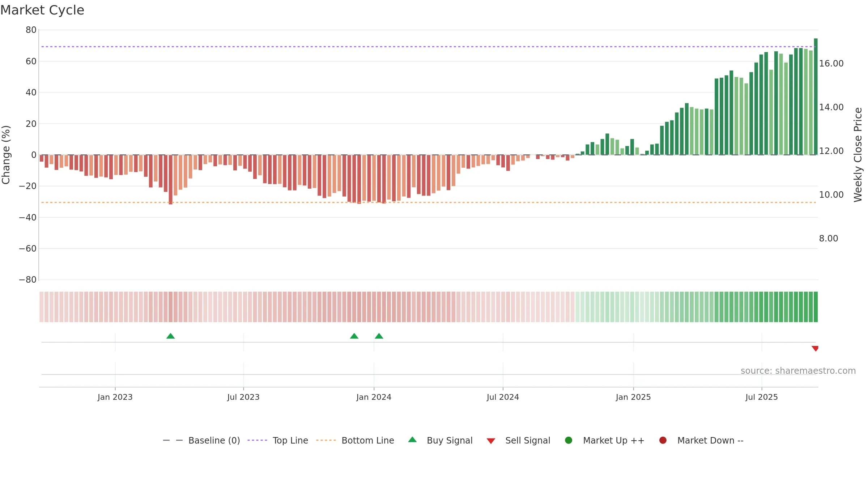Image resolution: width=868 pixels, height=488 pixels.
Task: Click the Jul 2023 axis label
Action: click(x=243, y=397)
